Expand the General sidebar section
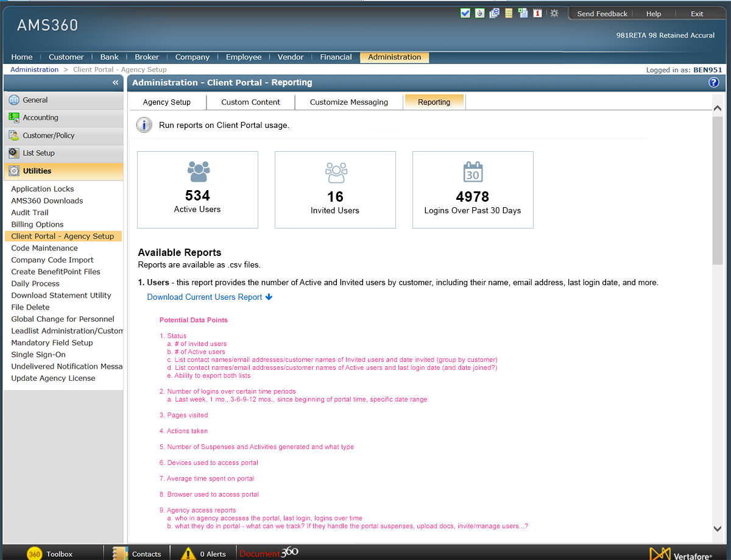Screen dimensions: 731x560 click(63, 100)
